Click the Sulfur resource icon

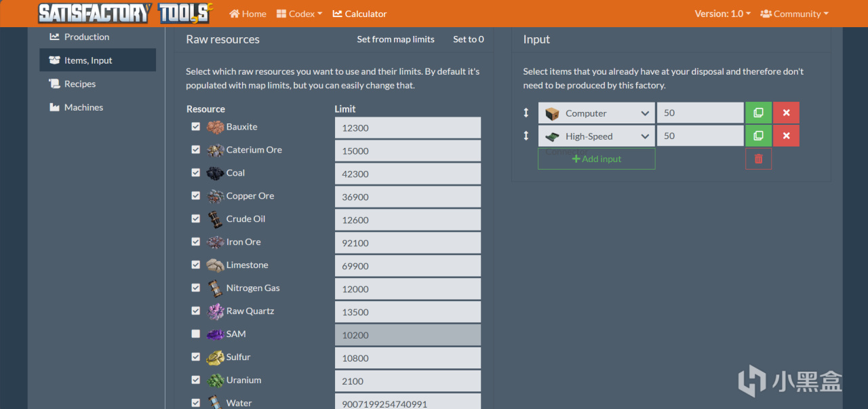point(215,357)
